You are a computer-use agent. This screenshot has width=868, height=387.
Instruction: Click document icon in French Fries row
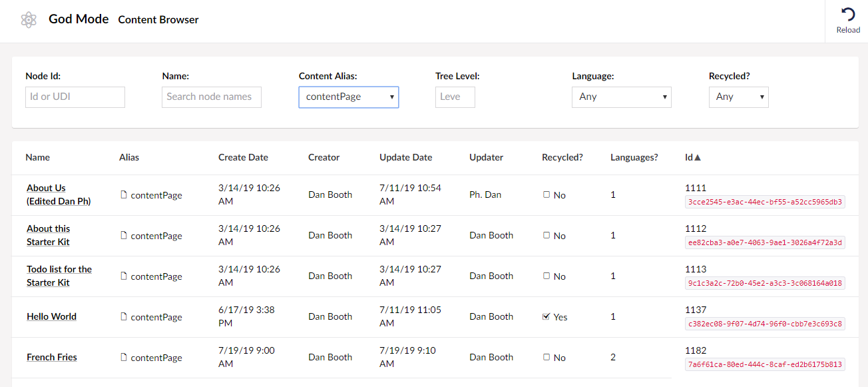pos(123,358)
